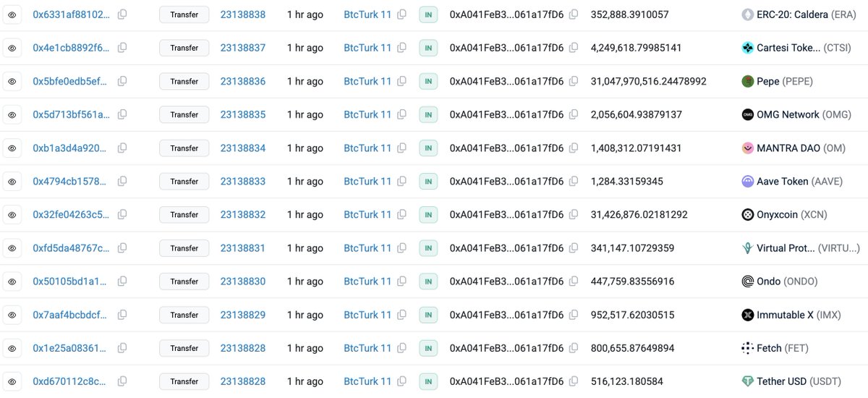Image resolution: width=868 pixels, height=398 pixels.
Task: Select amount 952,517.62030515
Action: tap(632, 315)
